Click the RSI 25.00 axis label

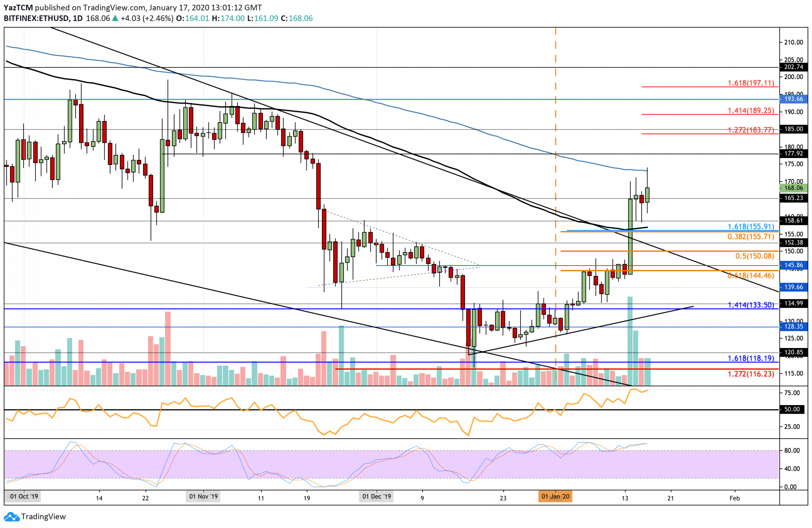point(792,426)
